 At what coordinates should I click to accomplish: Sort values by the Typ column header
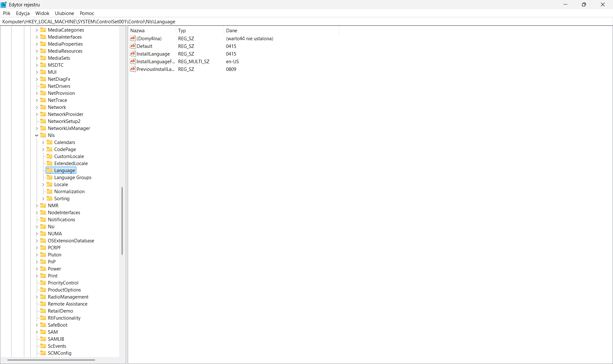click(x=200, y=31)
